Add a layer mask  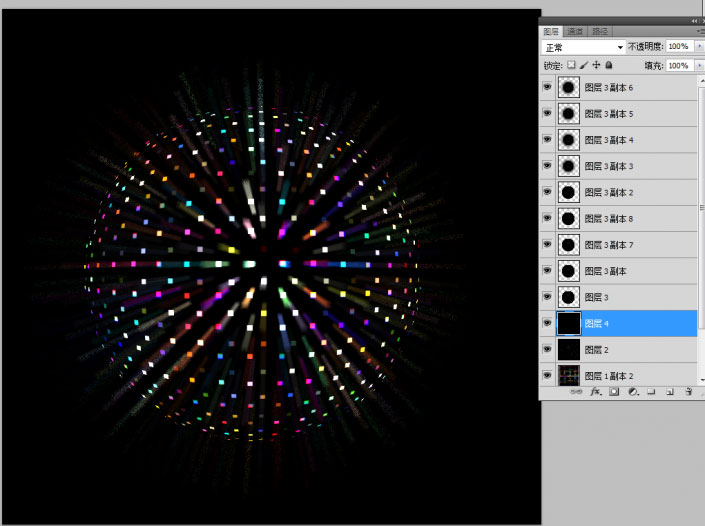click(x=614, y=393)
